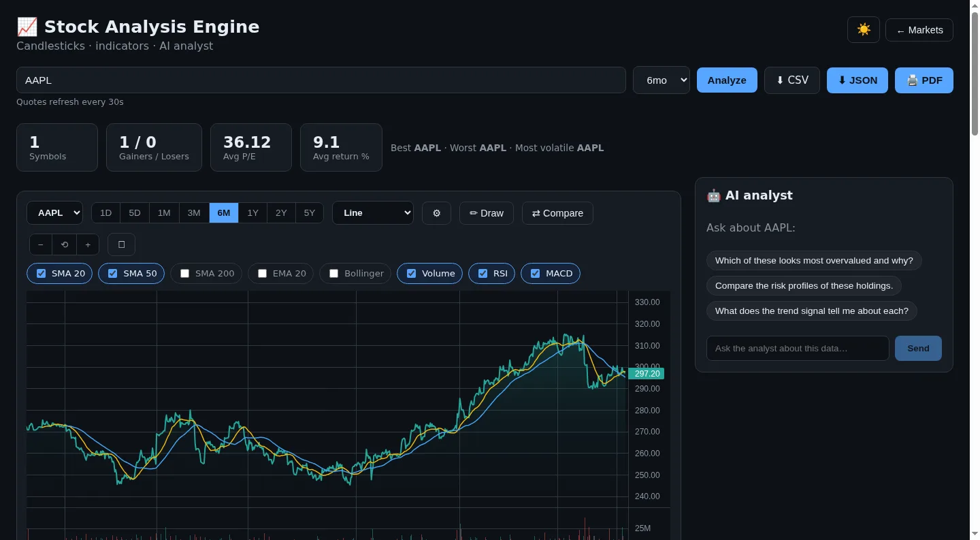
Task: Enable the SMA 200 indicator checkbox
Action: click(x=184, y=274)
